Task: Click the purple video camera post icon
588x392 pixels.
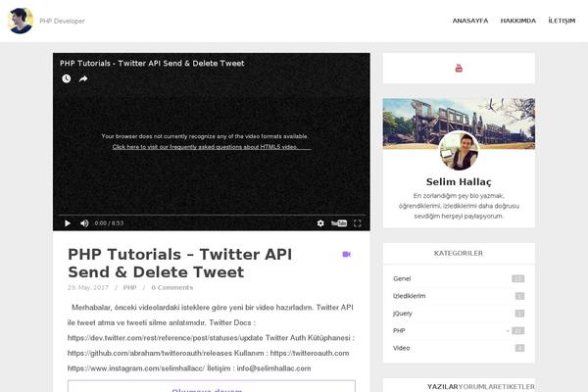Action: click(x=347, y=255)
